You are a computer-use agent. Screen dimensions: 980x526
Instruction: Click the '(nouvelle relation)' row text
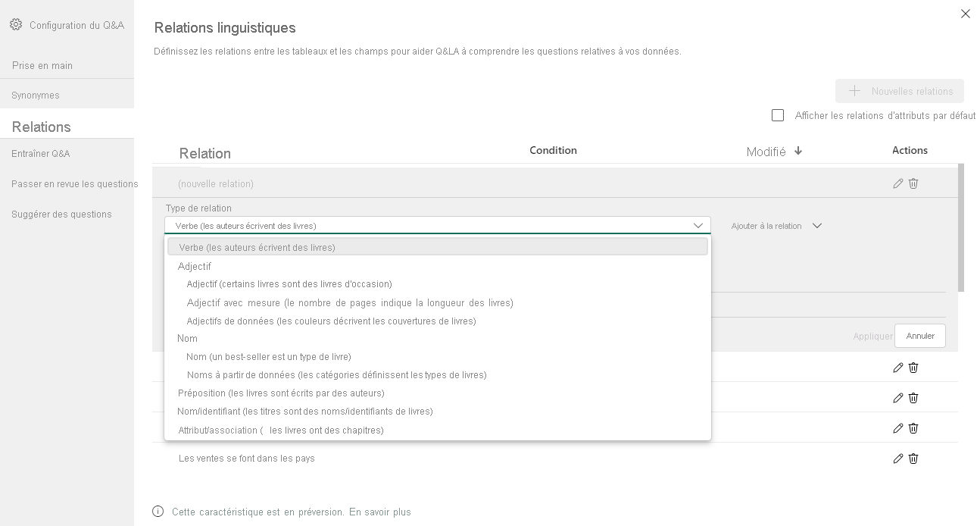coord(216,184)
